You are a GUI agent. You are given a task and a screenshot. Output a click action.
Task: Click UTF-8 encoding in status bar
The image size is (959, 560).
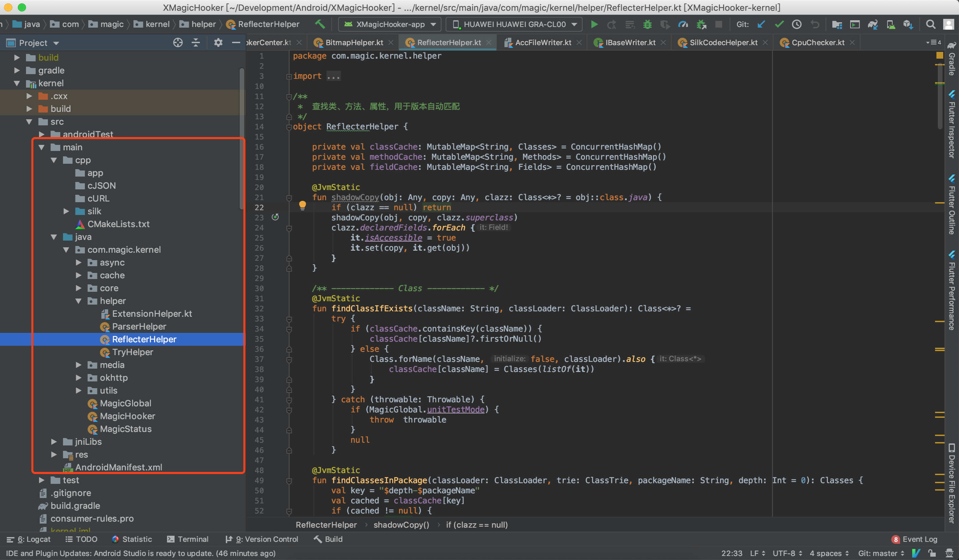coord(787,553)
